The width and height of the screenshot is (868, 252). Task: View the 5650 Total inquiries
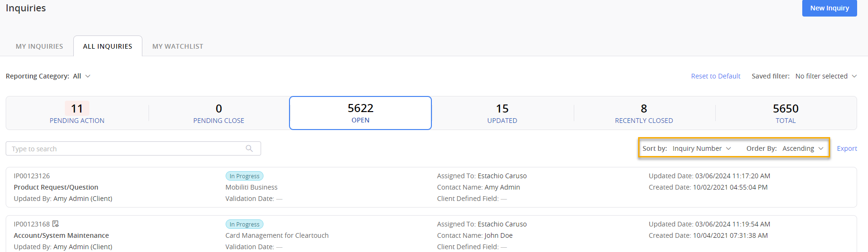(786, 113)
